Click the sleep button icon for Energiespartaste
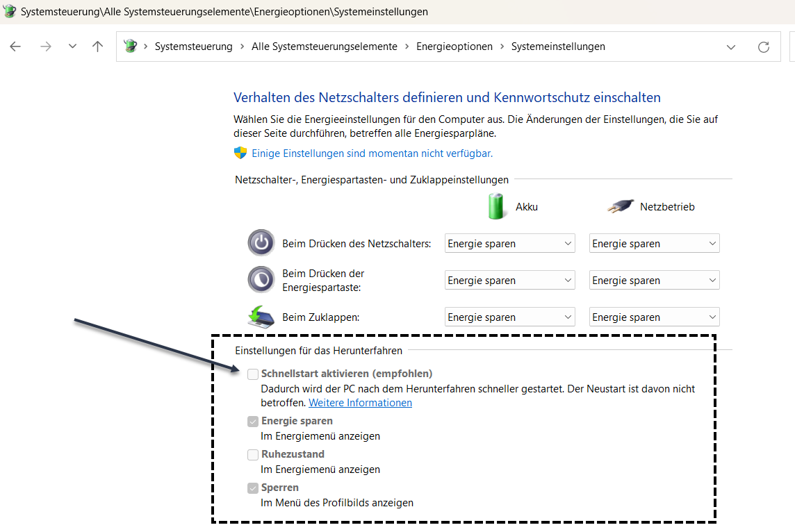The height and width of the screenshot is (532, 795). (261, 279)
